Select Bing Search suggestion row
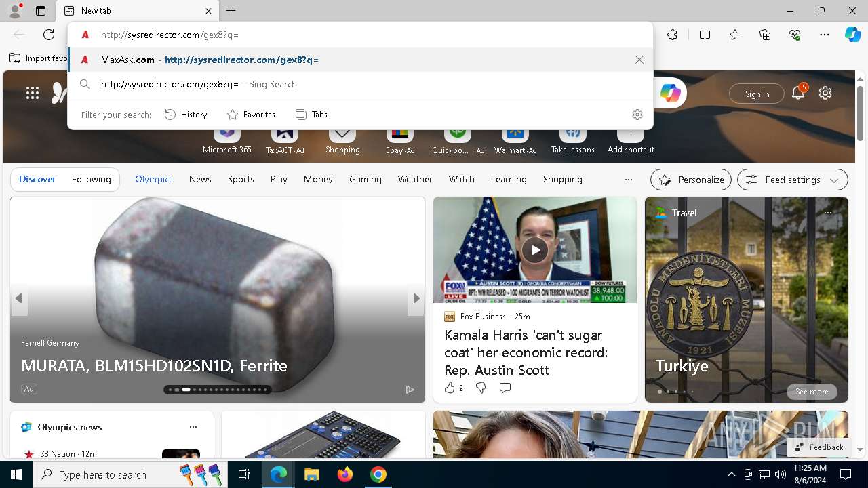Screen dimensions: 868x488 pos(359,84)
